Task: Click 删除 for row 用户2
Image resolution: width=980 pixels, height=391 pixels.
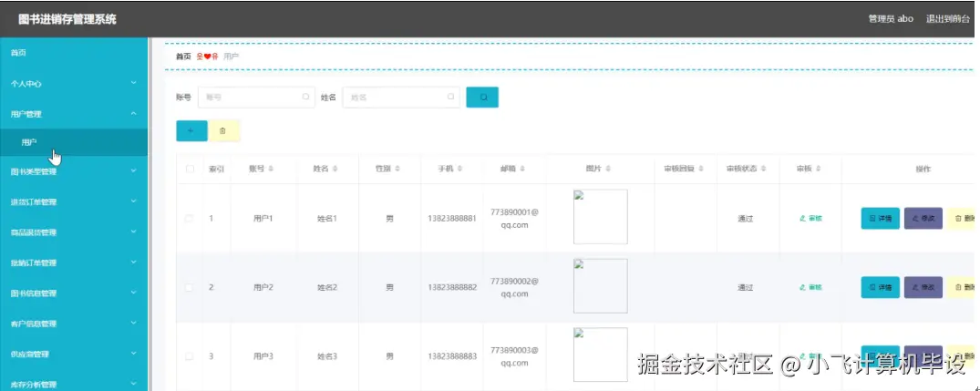Action: point(963,287)
